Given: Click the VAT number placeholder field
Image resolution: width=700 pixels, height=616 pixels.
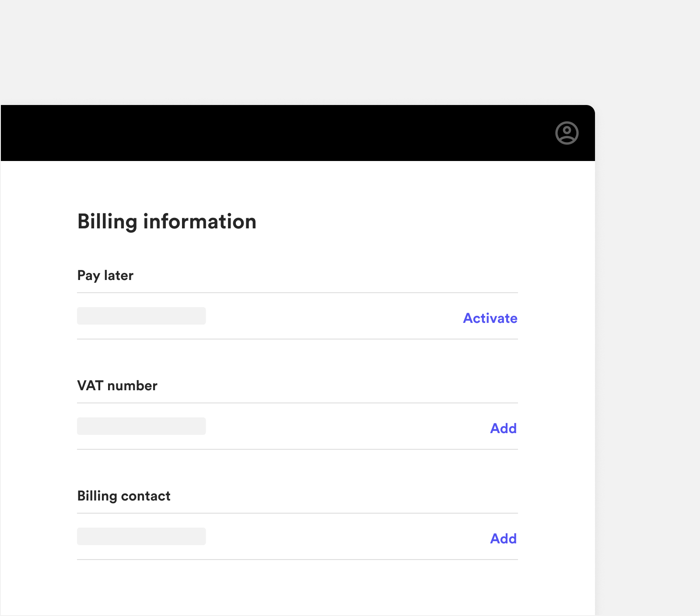Looking at the screenshot, I should 141,426.
